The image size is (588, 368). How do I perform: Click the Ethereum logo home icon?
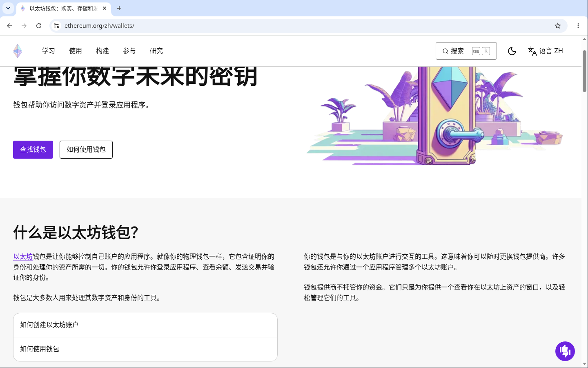click(x=18, y=51)
